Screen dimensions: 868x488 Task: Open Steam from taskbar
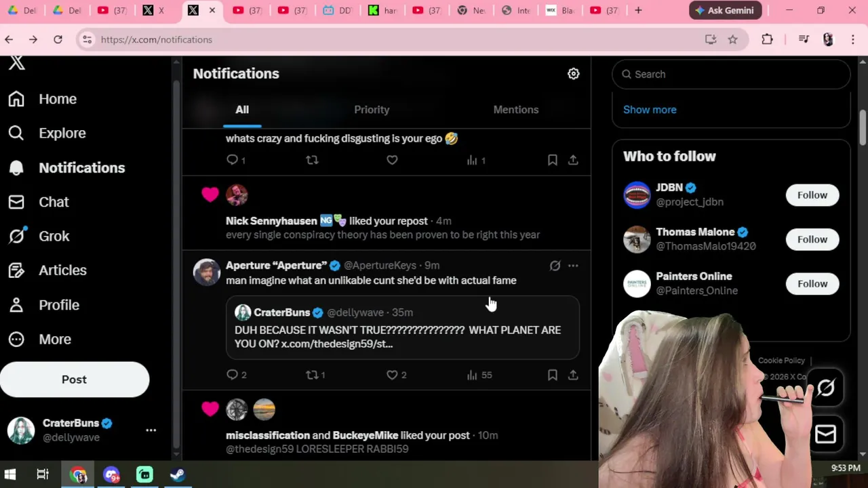178,474
